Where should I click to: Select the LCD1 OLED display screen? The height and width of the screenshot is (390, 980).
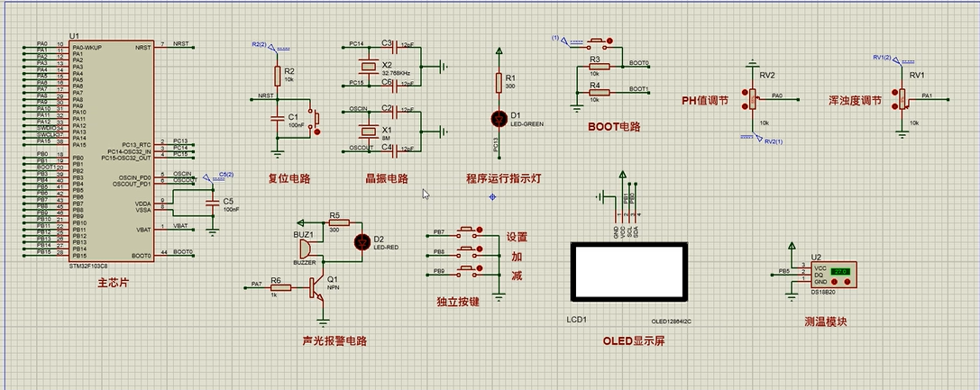pos(628,271)
